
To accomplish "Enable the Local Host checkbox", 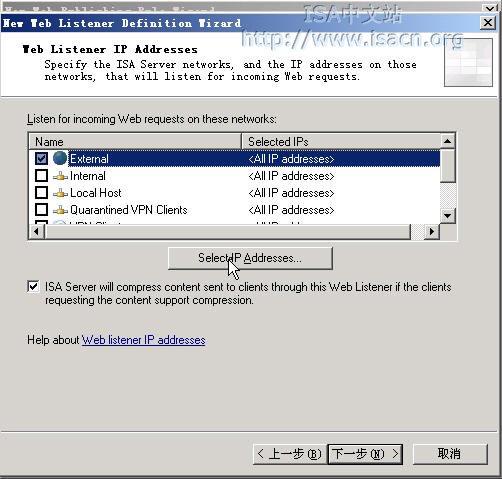I will click(x=41, y=193).
